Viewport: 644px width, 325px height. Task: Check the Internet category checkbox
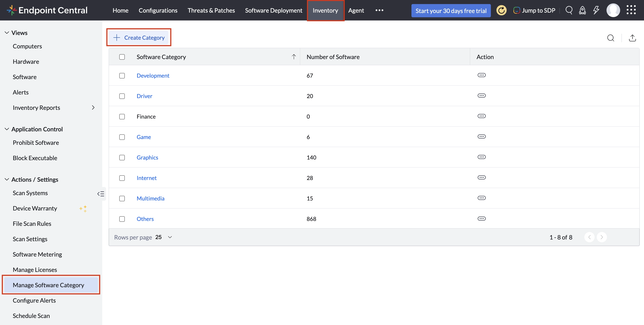click(122, 178)
